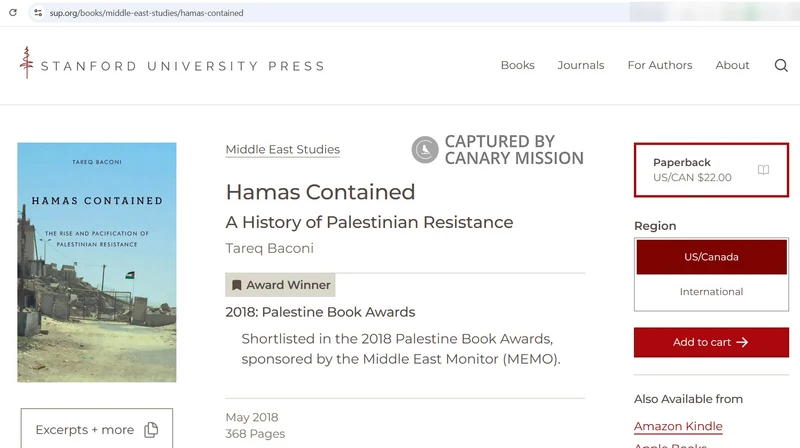Click the documents icon beside Excerpts + more

[x=151, y=430]
